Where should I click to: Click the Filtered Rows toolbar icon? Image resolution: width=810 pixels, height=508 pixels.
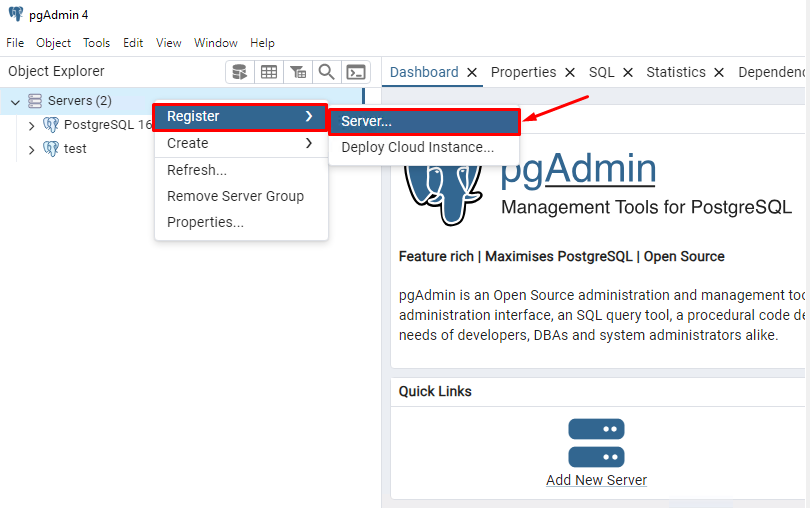point(298,72)
